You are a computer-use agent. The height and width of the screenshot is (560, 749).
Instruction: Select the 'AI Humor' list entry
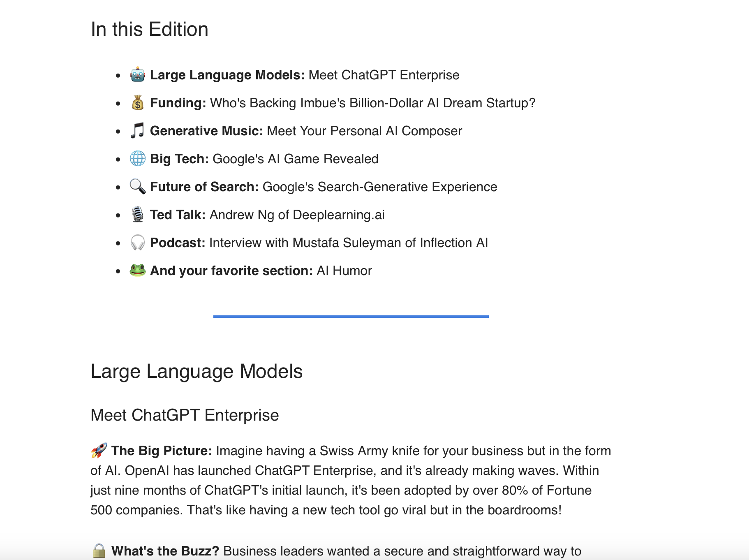tap(344, 271)
